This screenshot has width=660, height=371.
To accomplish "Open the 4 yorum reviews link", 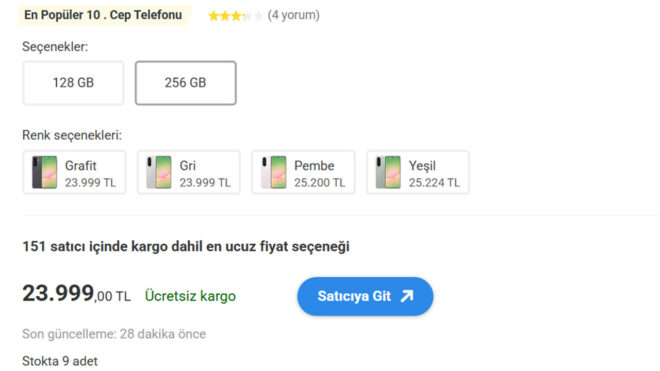I will [293, 15].
